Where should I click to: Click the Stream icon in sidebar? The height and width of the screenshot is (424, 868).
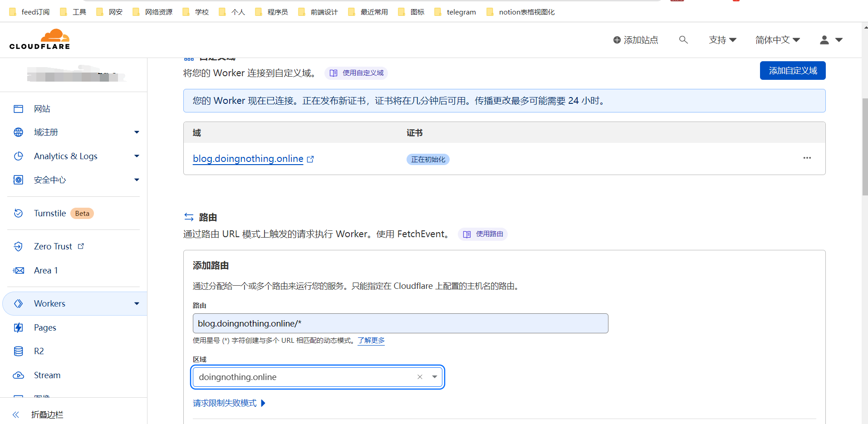pyautogui.click(x=19, y=375)
